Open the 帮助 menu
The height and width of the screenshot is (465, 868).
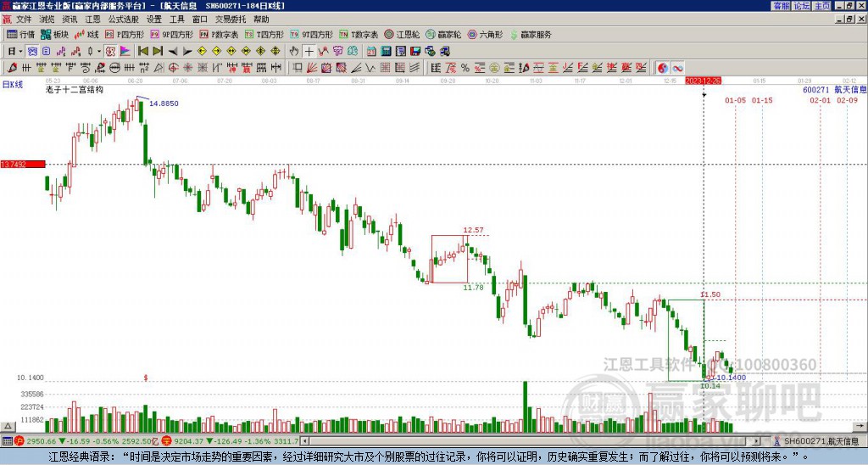(x=261, y=20)
